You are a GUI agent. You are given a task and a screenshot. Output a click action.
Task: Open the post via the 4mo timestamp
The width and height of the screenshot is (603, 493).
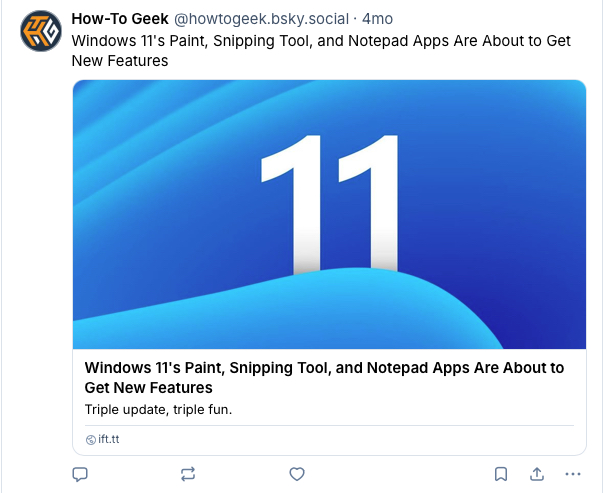point(378,20)
